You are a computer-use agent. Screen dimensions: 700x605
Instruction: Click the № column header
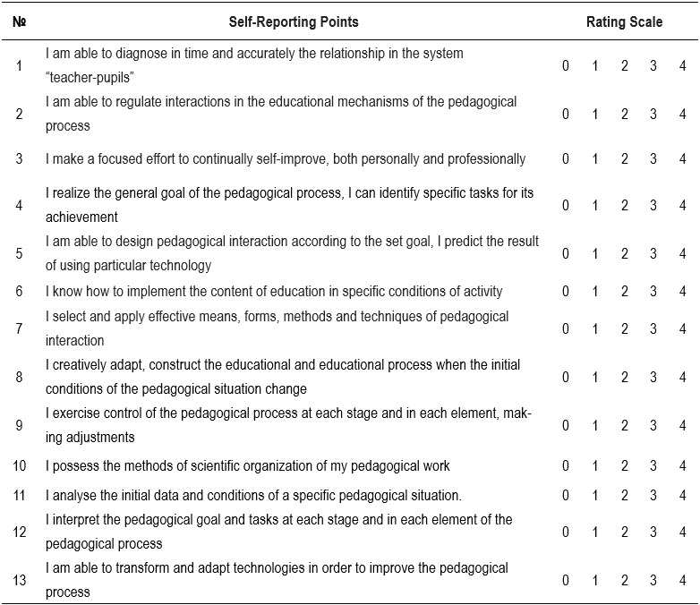[19, 21]
